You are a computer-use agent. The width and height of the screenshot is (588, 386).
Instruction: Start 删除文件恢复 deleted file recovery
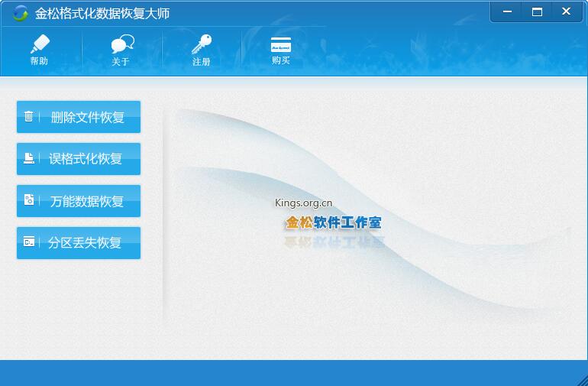point(87,118)
